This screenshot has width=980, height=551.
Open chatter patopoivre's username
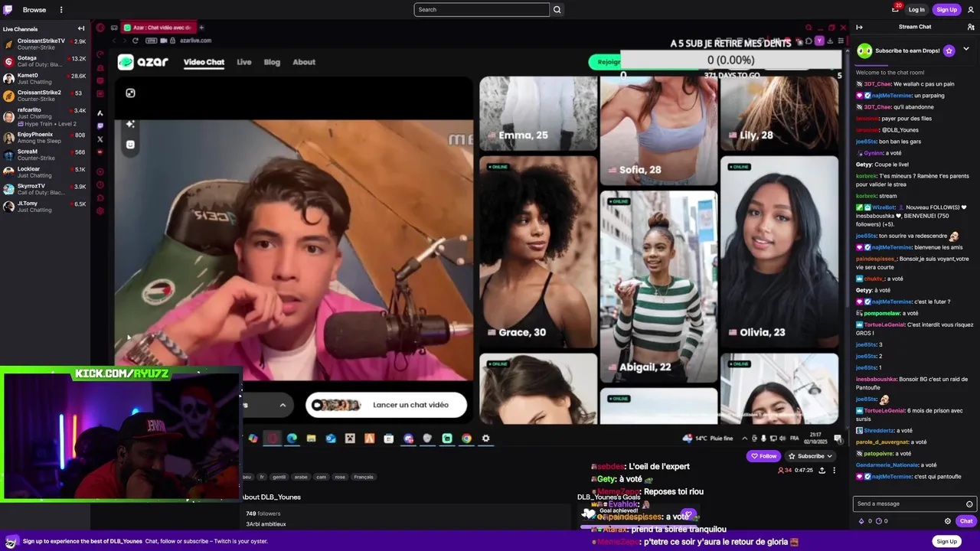coord(878,453)
